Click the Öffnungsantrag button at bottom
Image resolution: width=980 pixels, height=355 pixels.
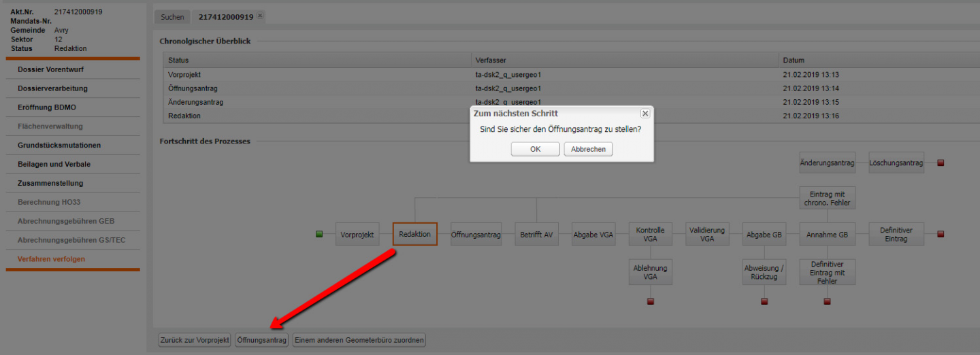262,340
